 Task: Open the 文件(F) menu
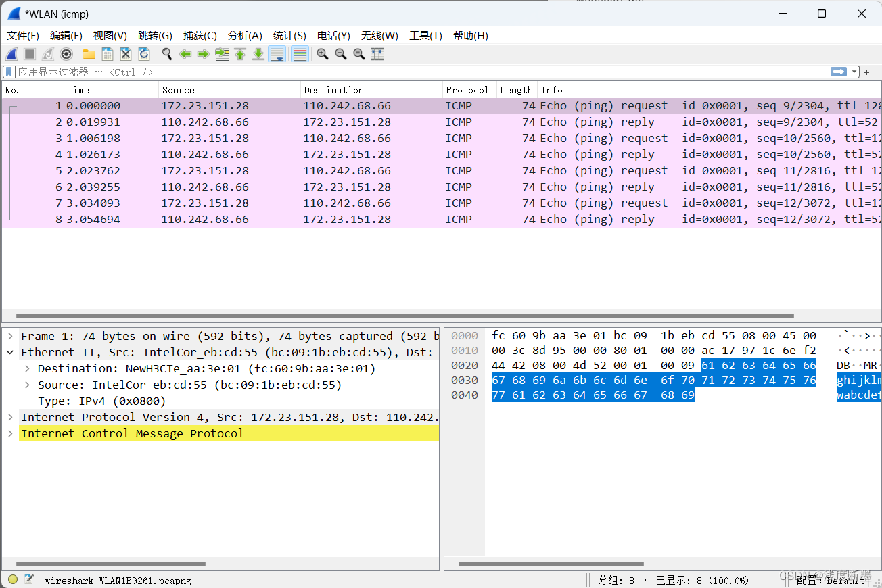pos(23,35)
